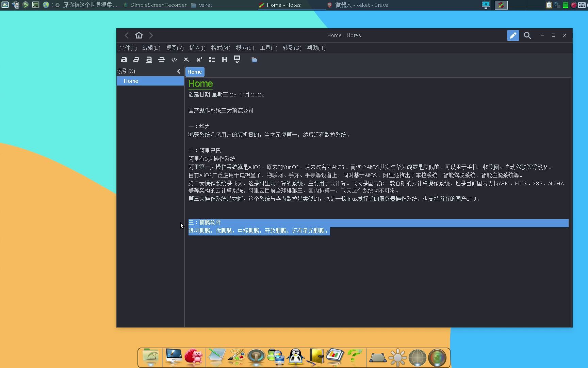Apply strikethrough formatting
The width and height of the screenshot is (588, 368).
[x=162, y=60]
